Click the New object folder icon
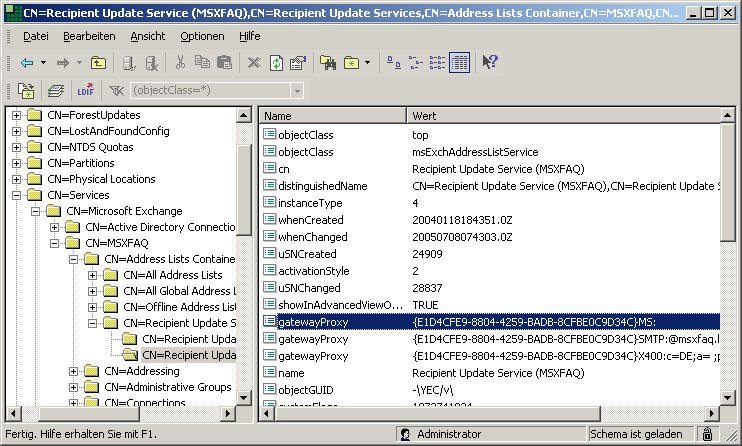Image resolution: width=742 pixels, height=446 pixels. click(x=351, y=62)
